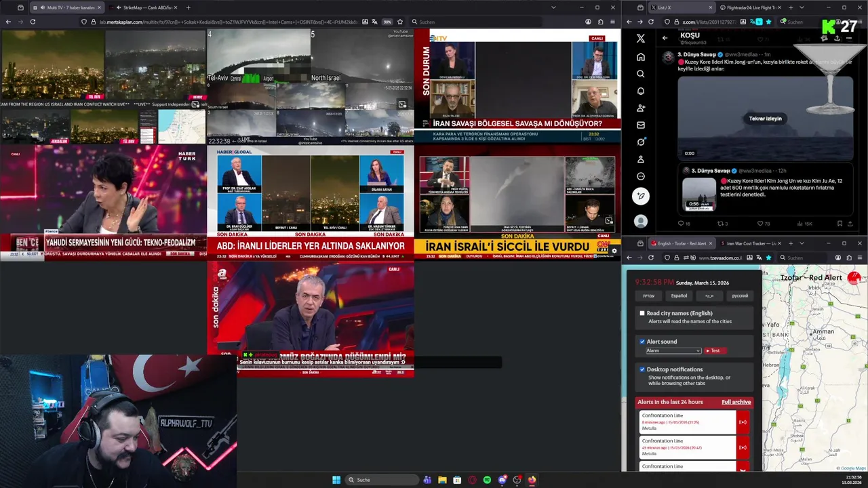This screenshot has width=868, height=488.
Task: Show latest Confrontation Line alert on map
Action: (743, 422)
